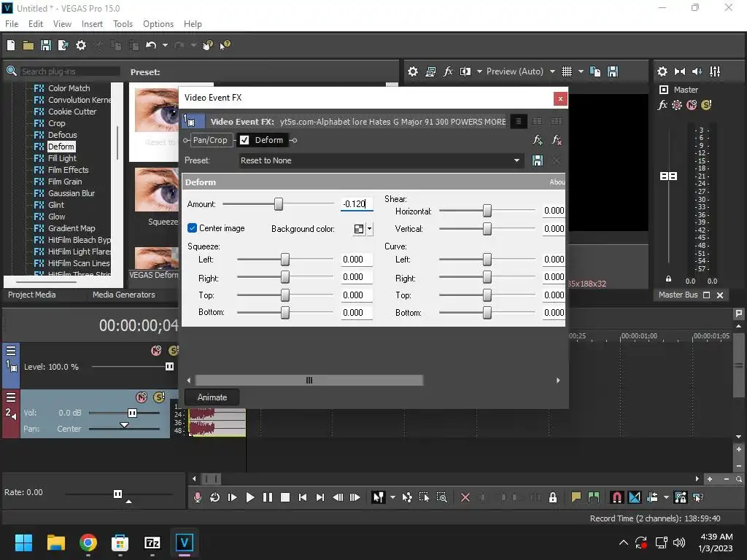Click audio track Vol slider handle
747x560 pixels.
[133, 413]
